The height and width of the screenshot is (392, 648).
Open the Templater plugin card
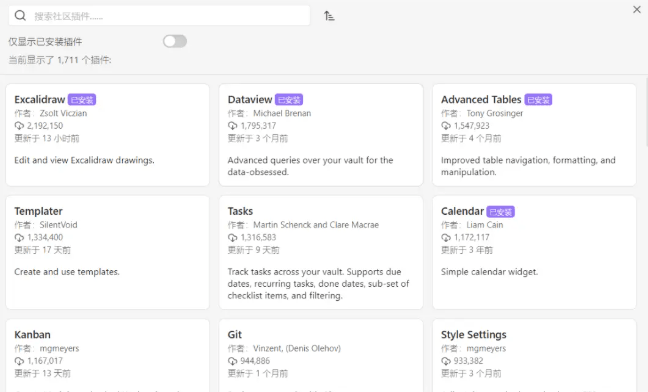tap(107, 252)
